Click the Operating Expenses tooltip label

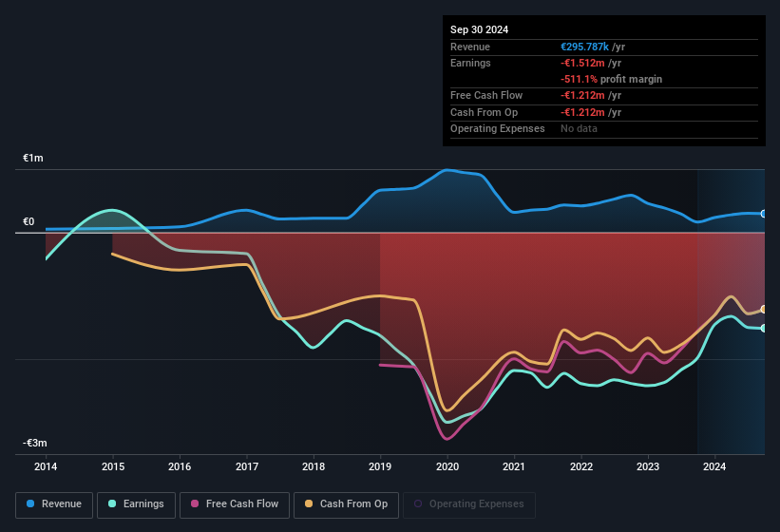click(498, 129)
